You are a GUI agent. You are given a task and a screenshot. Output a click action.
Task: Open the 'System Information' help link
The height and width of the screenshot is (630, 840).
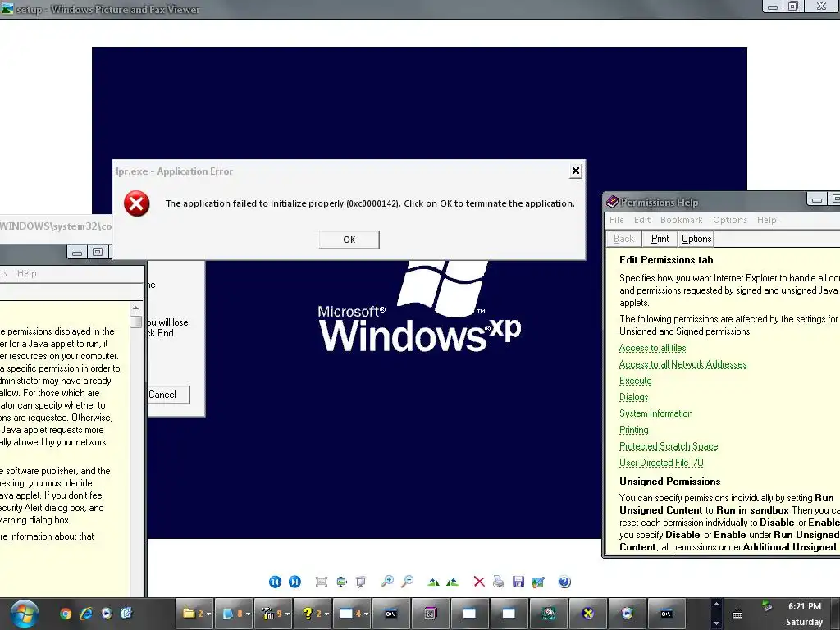tap(655, 413)
